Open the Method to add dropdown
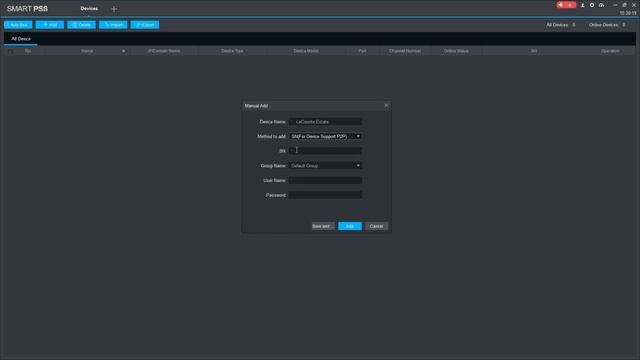Screen dimensions: 640x360 pyautogui.click(x=325, y=136)
